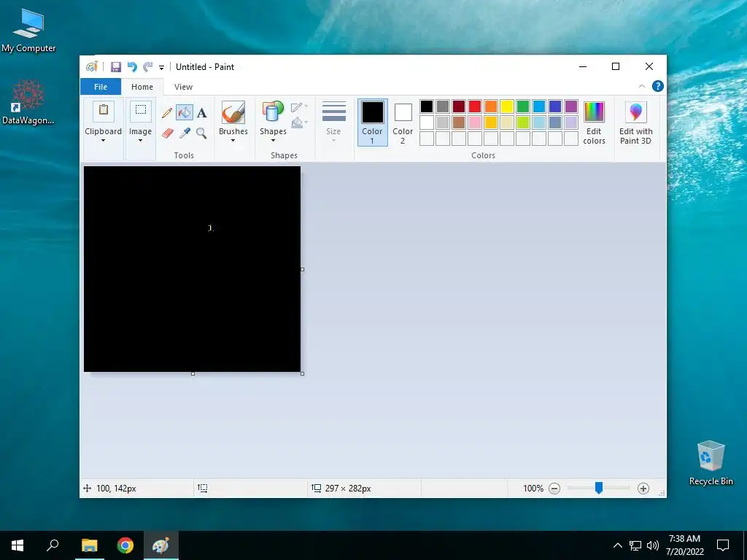Viewport: 747px width, 560px height.
Task: Click the Brushes tool icon
Action: click(x=233, y=113)
